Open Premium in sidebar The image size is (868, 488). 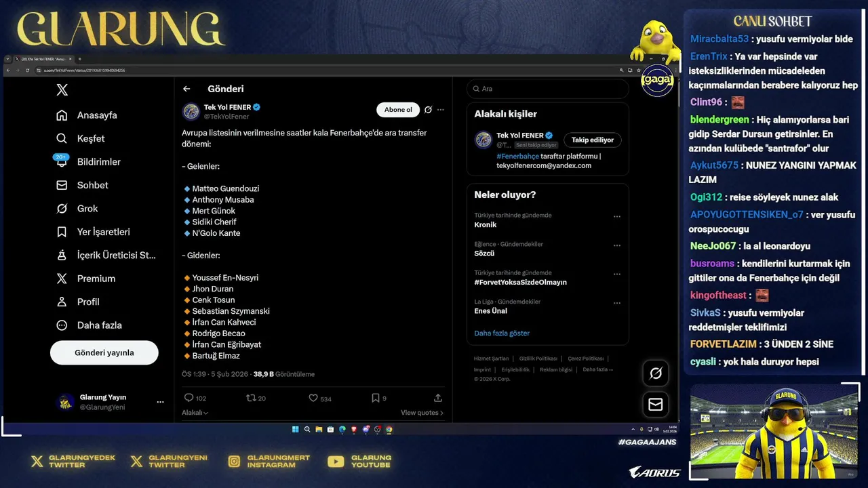[85, 279]
